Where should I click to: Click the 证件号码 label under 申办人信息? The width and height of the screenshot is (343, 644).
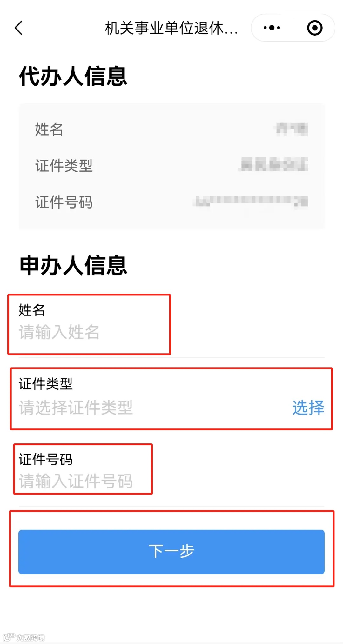(46, 459)
